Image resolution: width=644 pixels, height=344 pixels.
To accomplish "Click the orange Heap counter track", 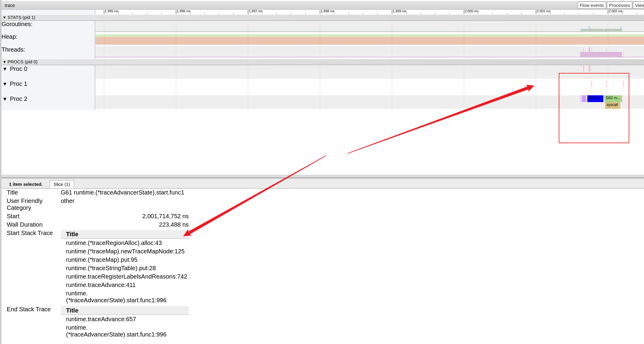I will [330, 41].
